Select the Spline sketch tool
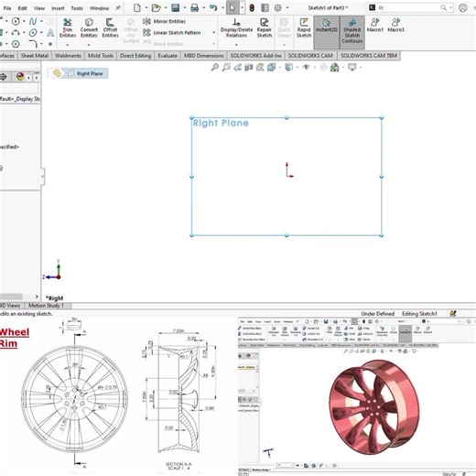This screenshot has height=476, width=476. point(33,21)
